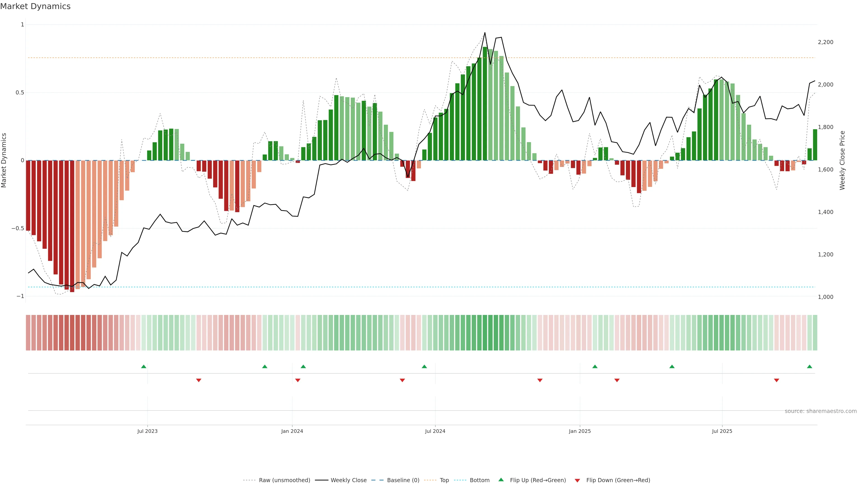Click the Market Dynamics chart title
This screenshot has height=488, width=868.
tap(35, 6)
